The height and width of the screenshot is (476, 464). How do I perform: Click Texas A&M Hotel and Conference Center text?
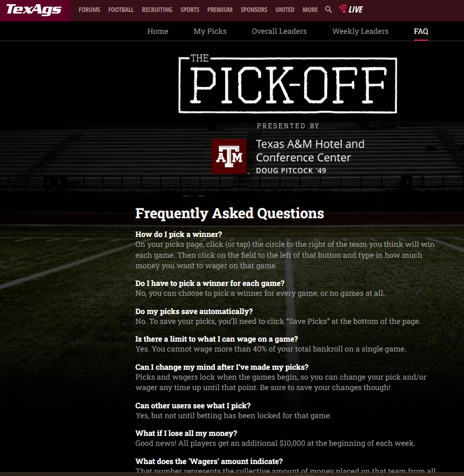[x=310, y=151]
